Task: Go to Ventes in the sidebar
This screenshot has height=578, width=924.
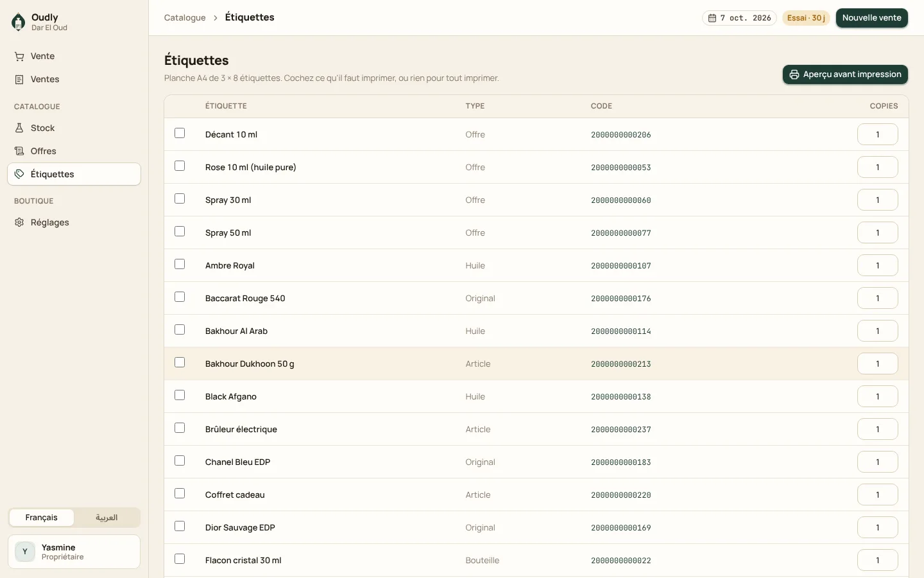Action: click(x=74, y=80)
